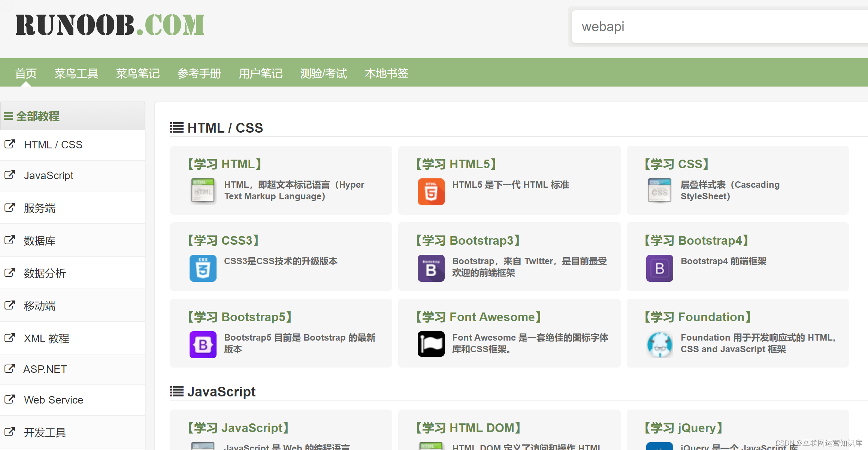Click the Bootstrap3 purple B icon

click(x=431, y=268)
